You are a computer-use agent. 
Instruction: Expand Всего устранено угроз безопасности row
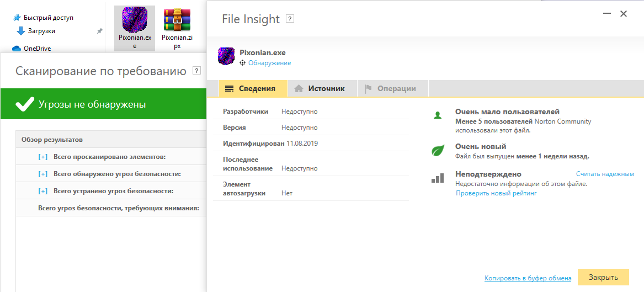(x=43, y=192)
